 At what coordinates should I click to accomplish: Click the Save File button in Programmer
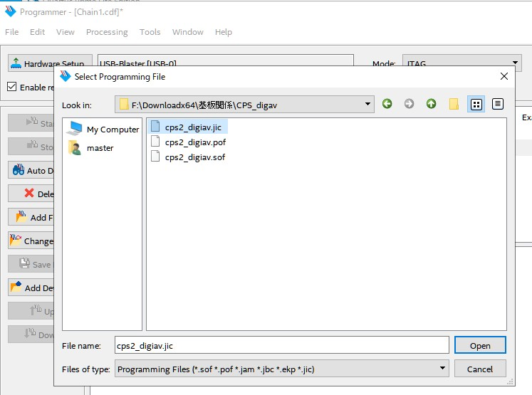point(31,264)
